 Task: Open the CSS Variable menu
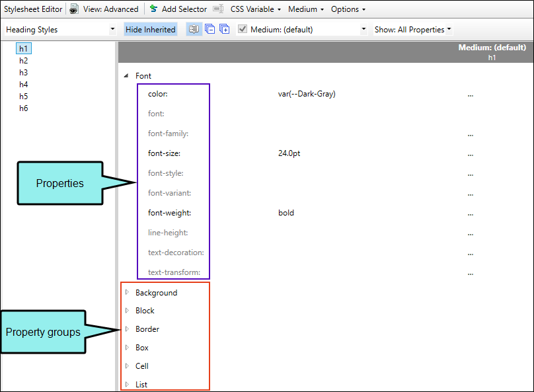click(255, 9)
